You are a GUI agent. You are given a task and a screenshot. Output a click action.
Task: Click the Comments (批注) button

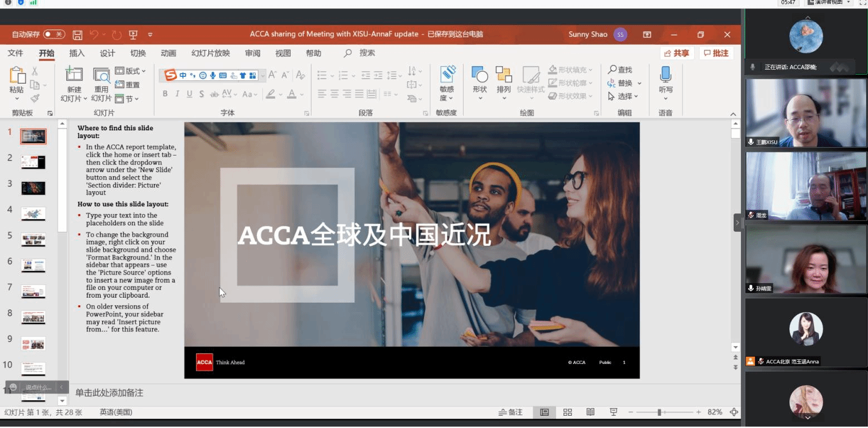[716, 53]
